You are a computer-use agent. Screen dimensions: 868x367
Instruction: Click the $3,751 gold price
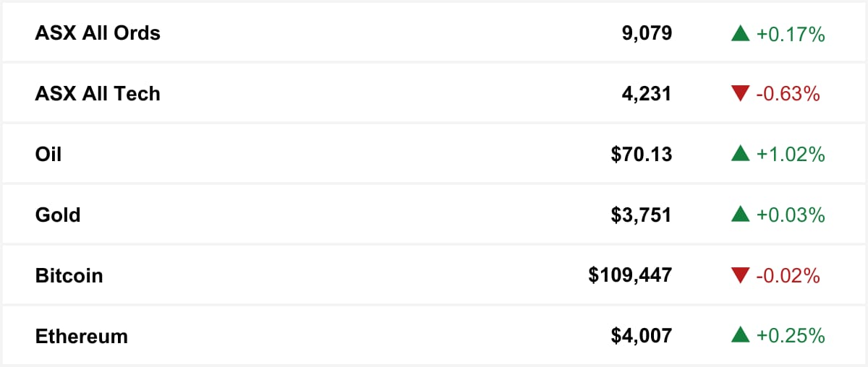(642, 215)
